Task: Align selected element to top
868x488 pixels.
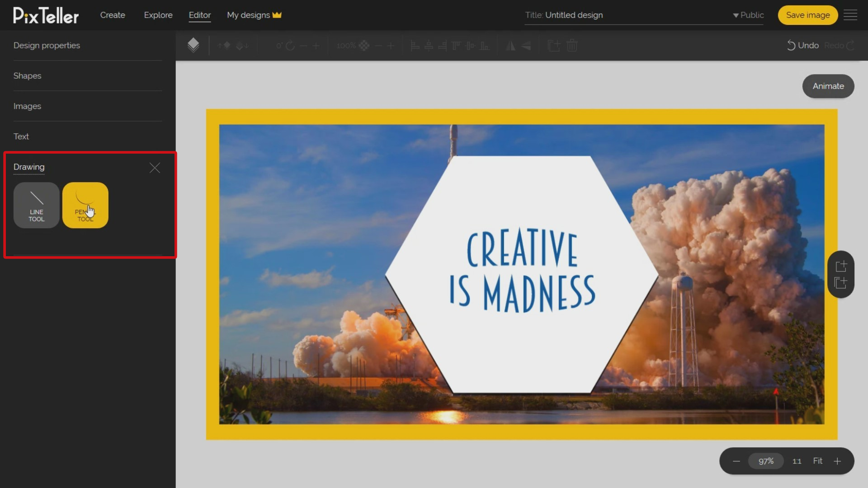Action: pyautogui.click(x=457, y=46)
